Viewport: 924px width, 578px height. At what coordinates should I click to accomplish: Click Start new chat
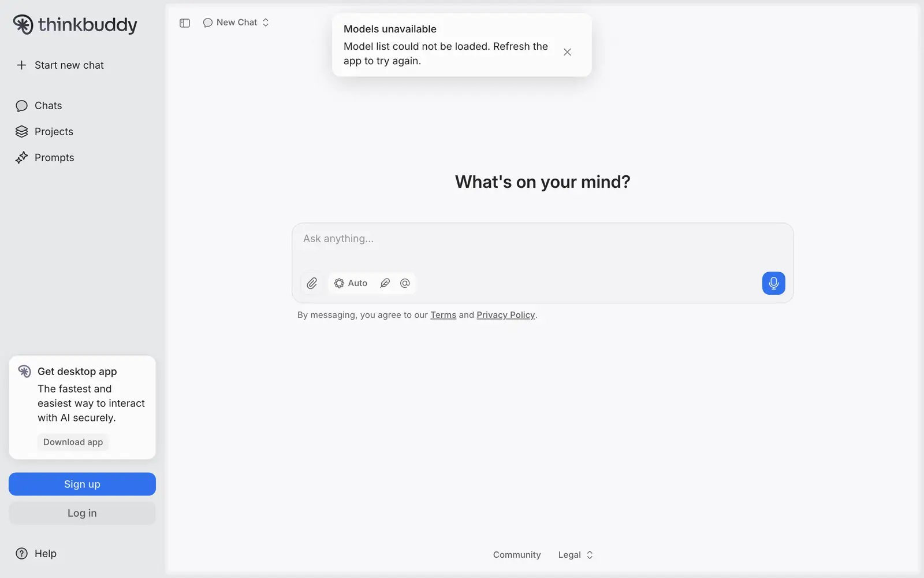point(61,65)
